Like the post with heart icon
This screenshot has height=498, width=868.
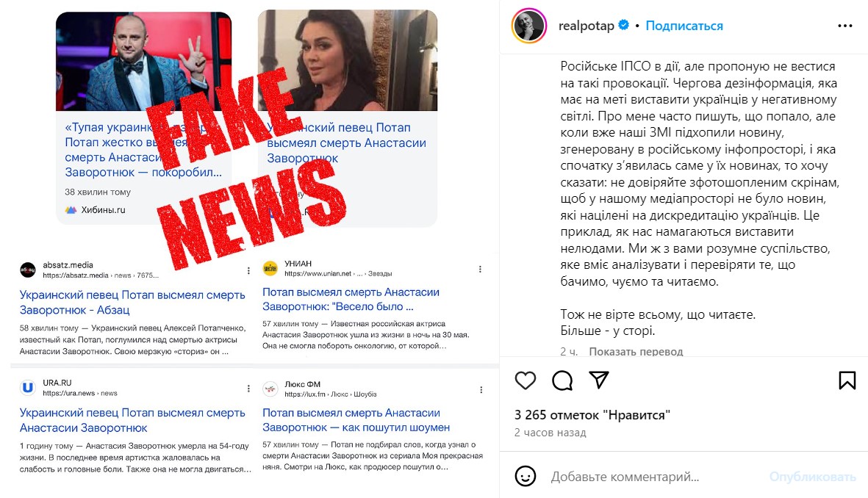coord(526,380)
